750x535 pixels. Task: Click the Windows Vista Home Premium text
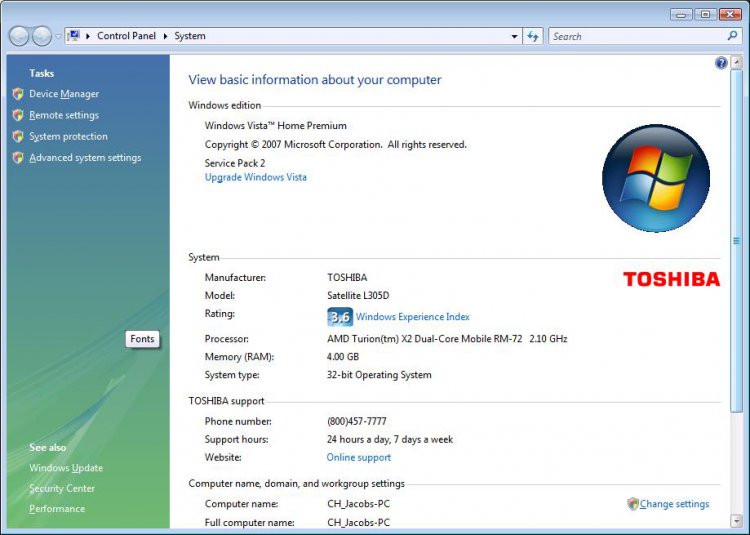[276, 126]
